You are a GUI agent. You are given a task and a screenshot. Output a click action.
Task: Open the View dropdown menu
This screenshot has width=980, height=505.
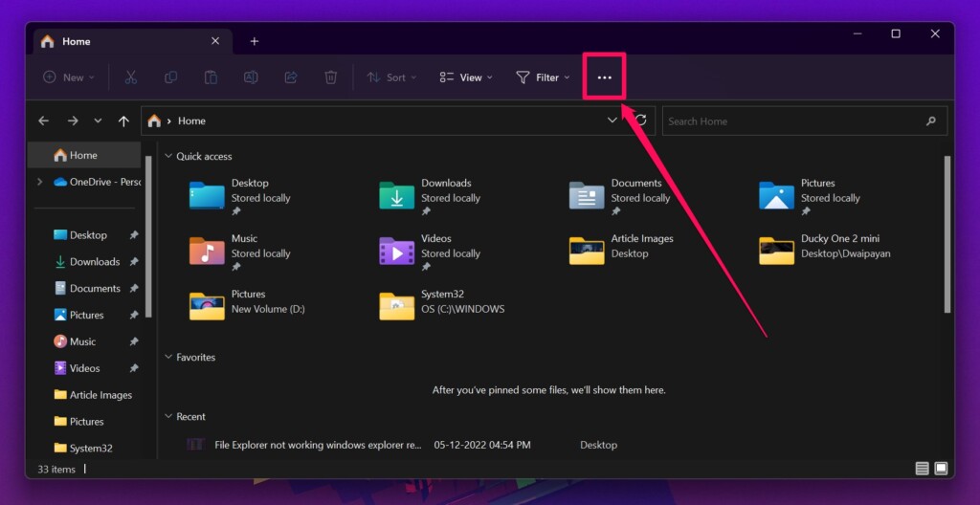(466, 77)
